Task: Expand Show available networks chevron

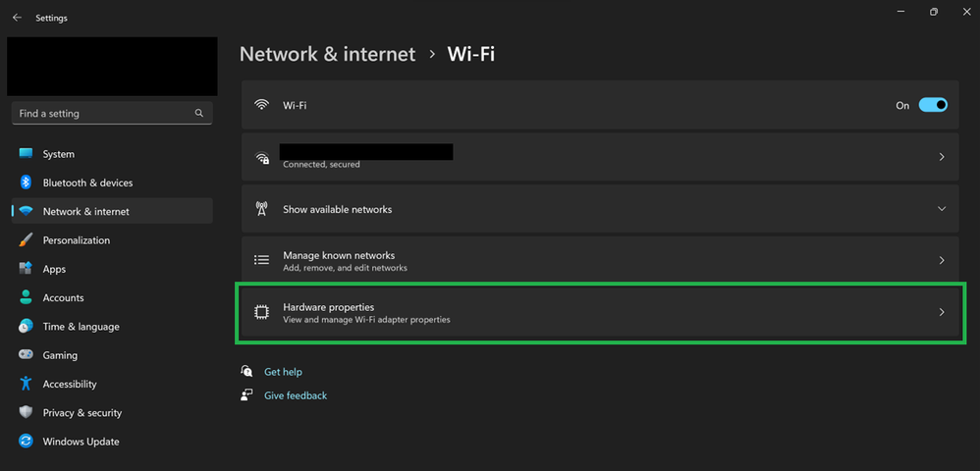Action: [942, 209]
